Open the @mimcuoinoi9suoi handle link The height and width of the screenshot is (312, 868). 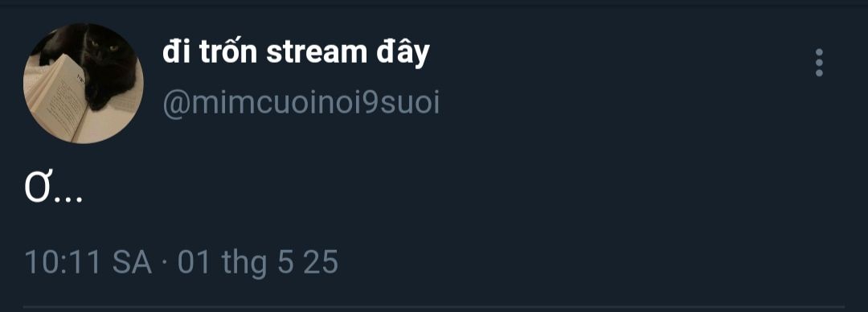tap(301, 103)
